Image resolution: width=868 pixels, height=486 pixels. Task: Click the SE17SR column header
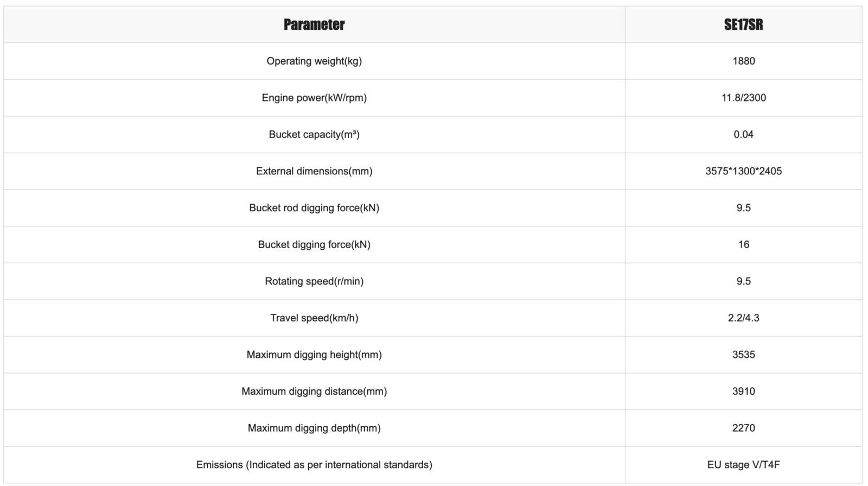pos(743,24)
